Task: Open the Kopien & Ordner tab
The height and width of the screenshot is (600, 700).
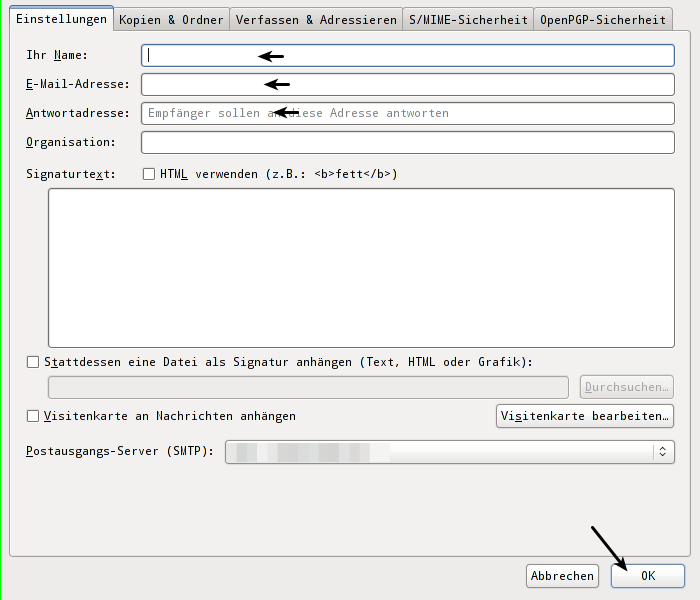Action: (171, 19)
